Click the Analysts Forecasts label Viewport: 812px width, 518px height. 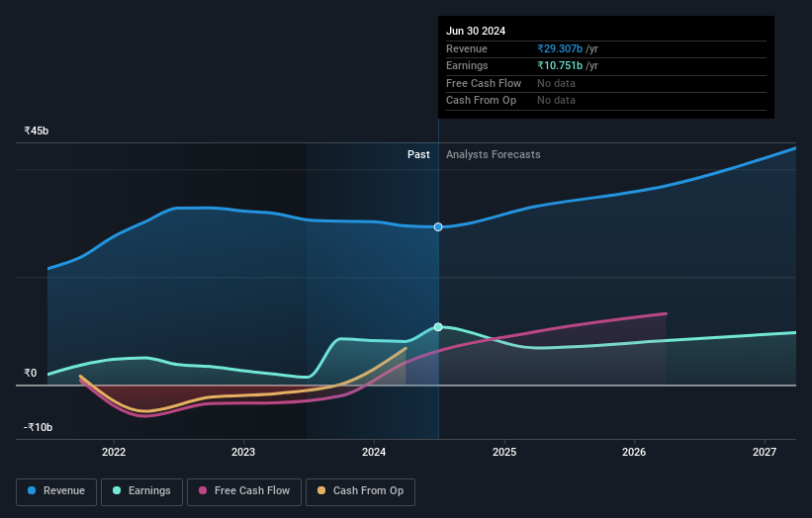[x=493, y=155]
